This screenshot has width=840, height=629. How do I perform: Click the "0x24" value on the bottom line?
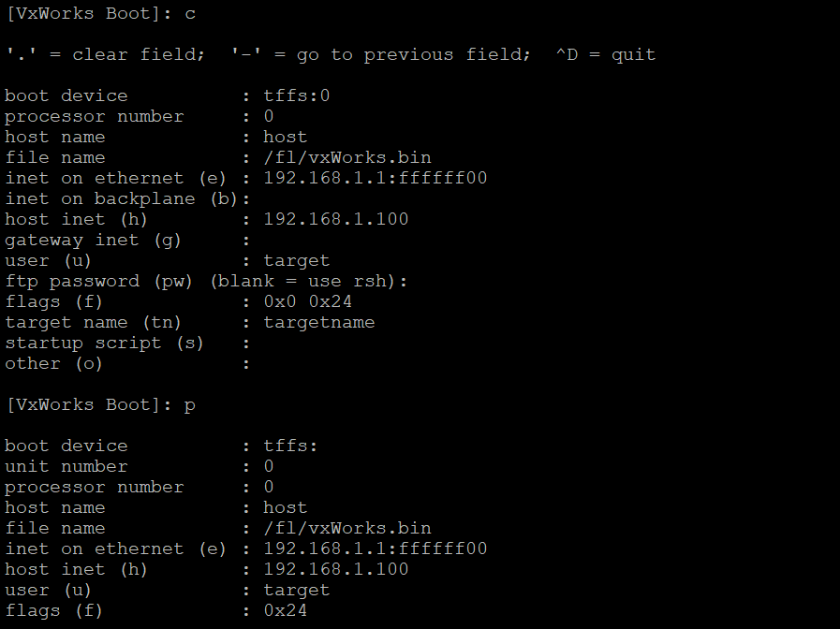coord(286,610)
